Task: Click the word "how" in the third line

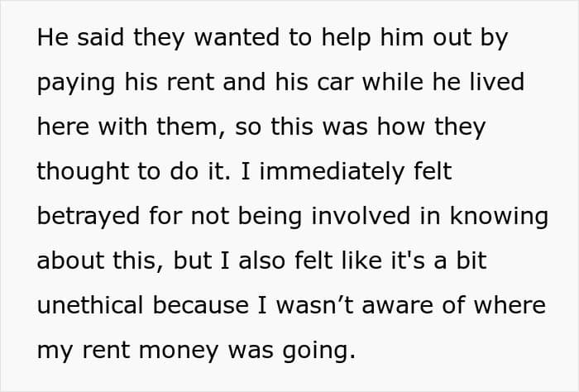Action: coord(400,127)
